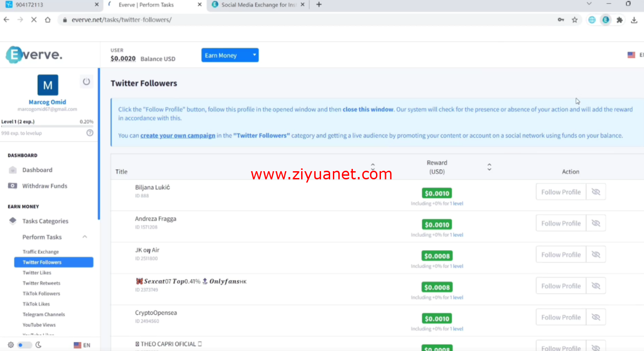Image resolution: width=644 pixels, height=351 pixels.
Task: Select Twitter Likes in sidebar
Action: [x=37, y=272]
